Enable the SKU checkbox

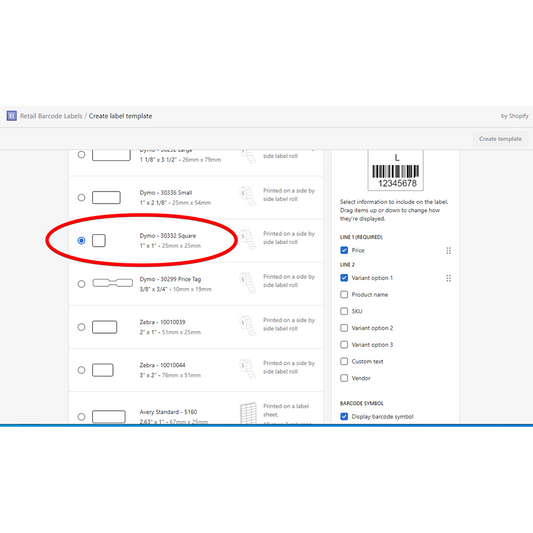[x=344, y=311]
